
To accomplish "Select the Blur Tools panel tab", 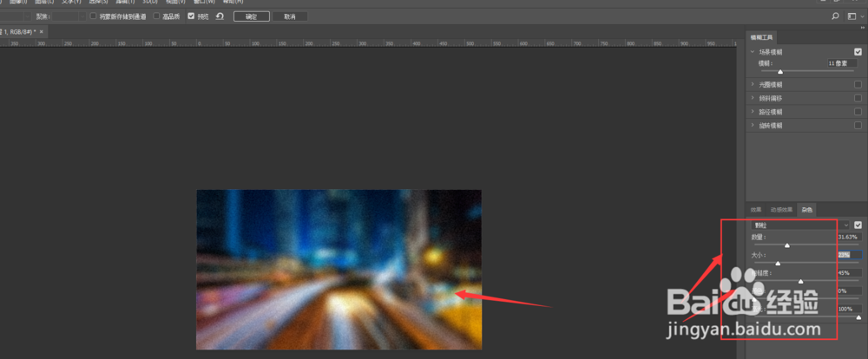I will tap(762, 37).
